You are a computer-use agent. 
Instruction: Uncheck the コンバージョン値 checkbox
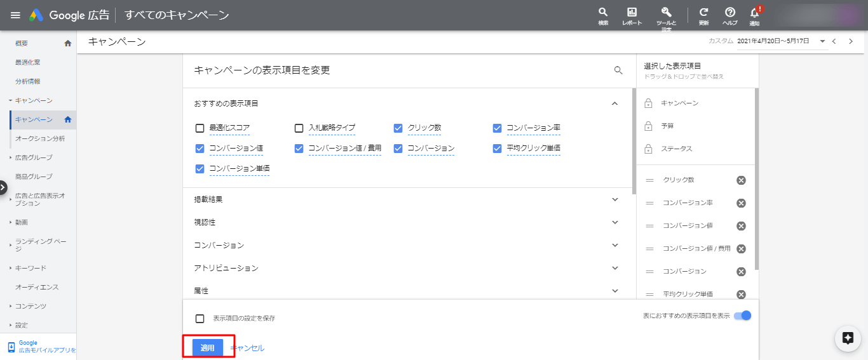(x=200, y=149)
